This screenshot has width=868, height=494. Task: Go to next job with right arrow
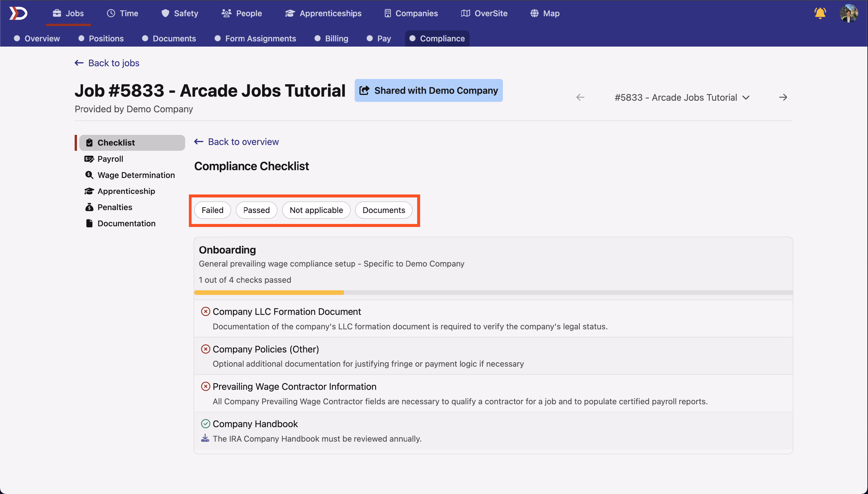pos(783,97)
